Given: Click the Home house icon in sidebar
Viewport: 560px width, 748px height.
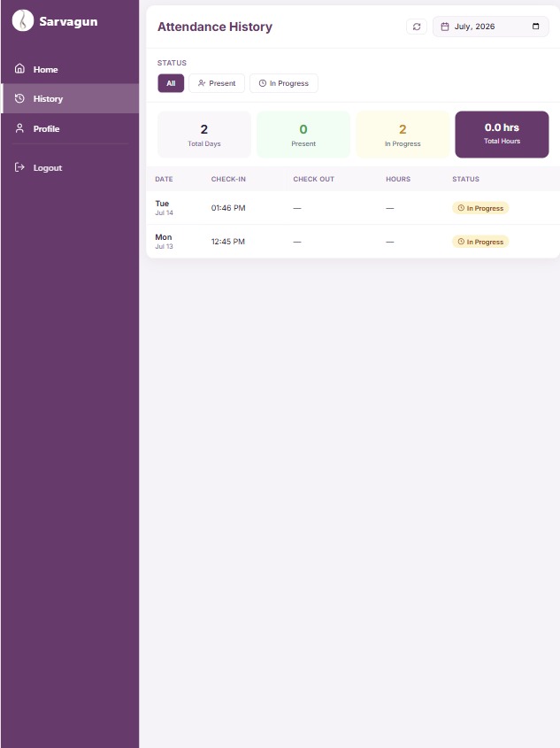Looking at the screenshot, I should click(x=19, y=69).
